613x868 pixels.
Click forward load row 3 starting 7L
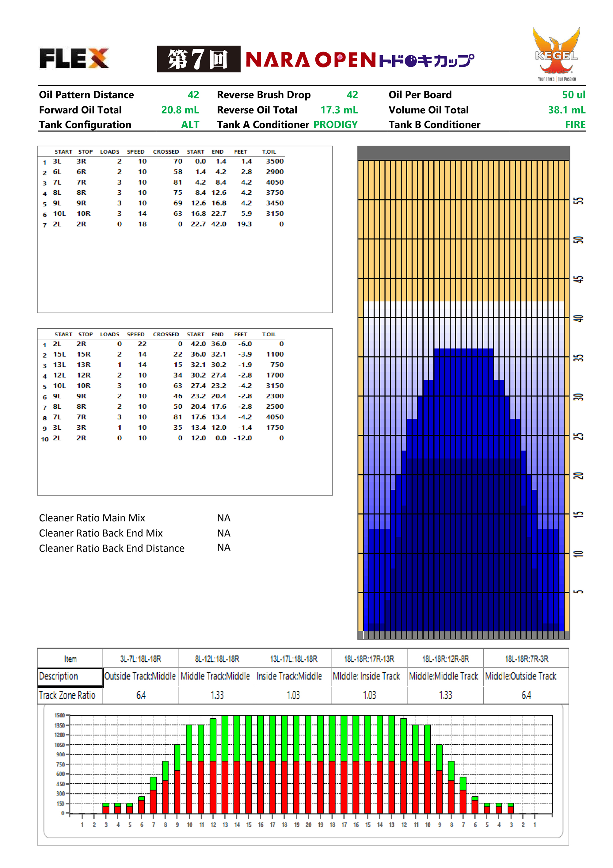(57, 182)
